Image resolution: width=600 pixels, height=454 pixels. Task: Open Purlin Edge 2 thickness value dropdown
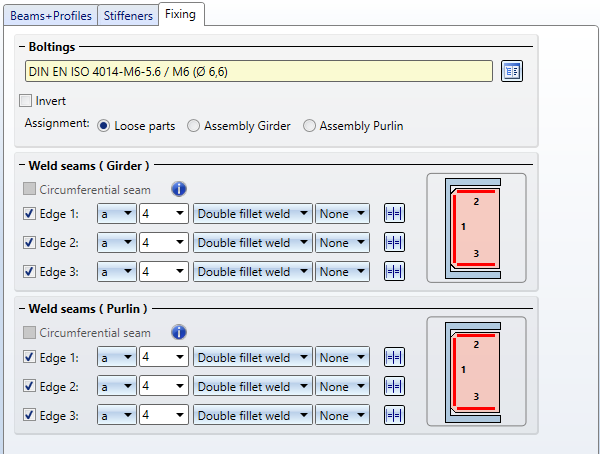coord(164,386)
